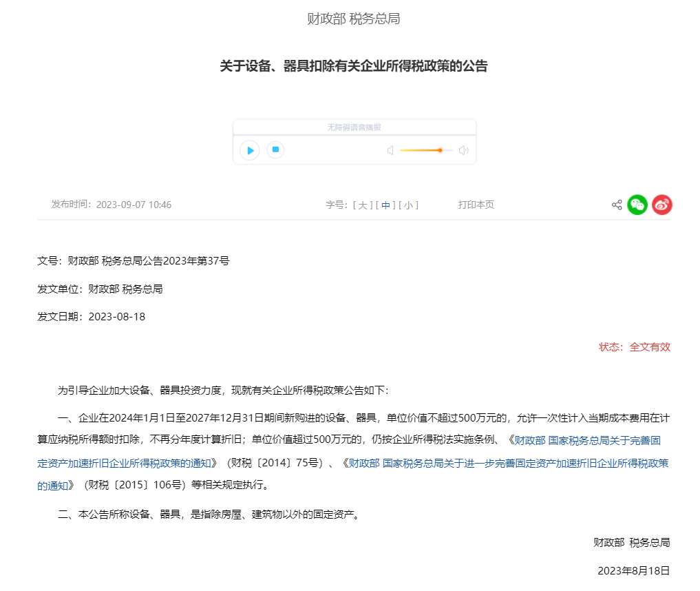Viewport: 700px width, 591px height.
Task: Click the 无障碍语音播报 player label
Action: (x=354, y=127)
